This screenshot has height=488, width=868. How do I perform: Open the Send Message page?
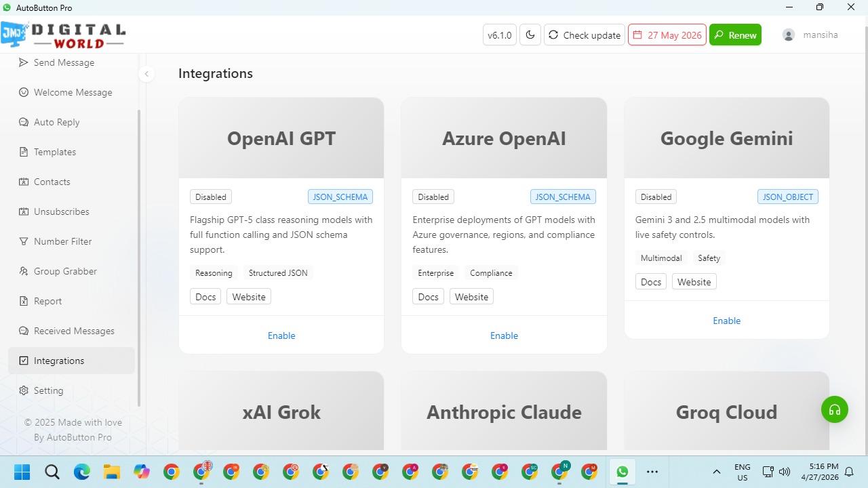(x=71, y=62)
